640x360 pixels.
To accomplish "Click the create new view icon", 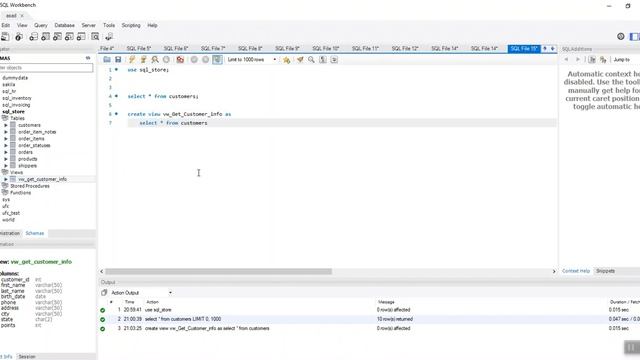I will click(x=57, y=37).
